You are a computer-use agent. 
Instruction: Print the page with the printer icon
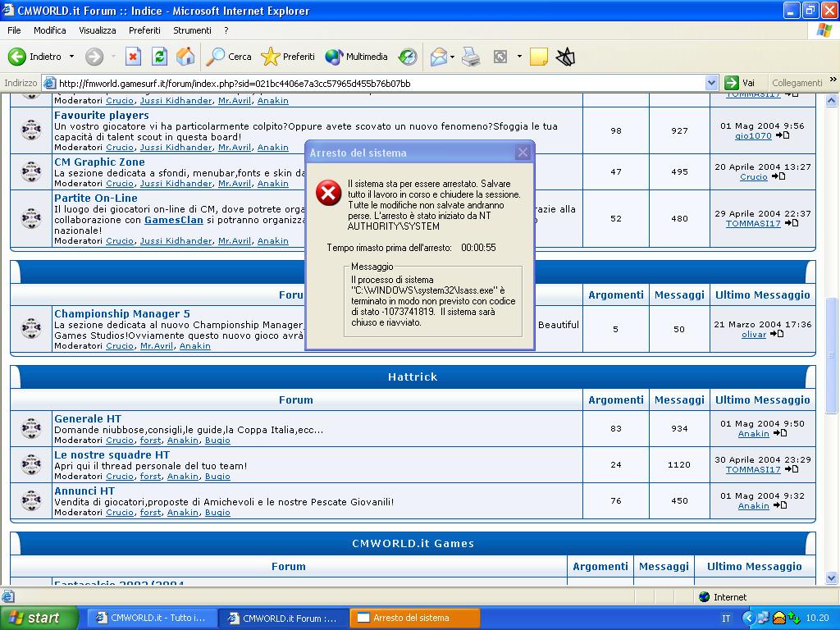(x=471, y=57)
